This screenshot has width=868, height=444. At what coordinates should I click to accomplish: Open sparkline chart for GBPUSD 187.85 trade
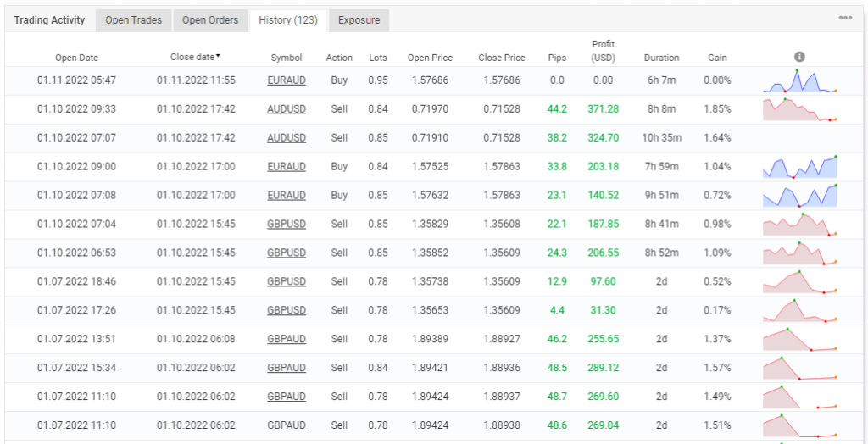pos(800,225)
